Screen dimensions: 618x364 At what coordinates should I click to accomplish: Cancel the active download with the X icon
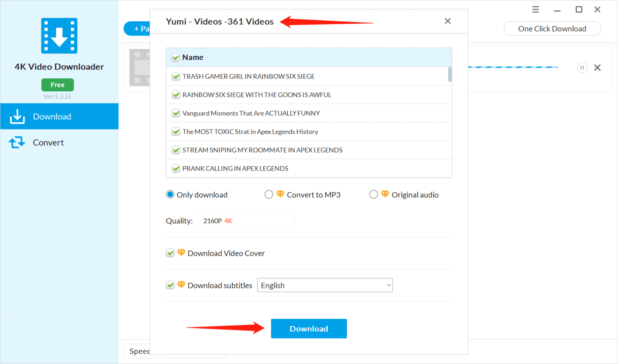point(597,68)
